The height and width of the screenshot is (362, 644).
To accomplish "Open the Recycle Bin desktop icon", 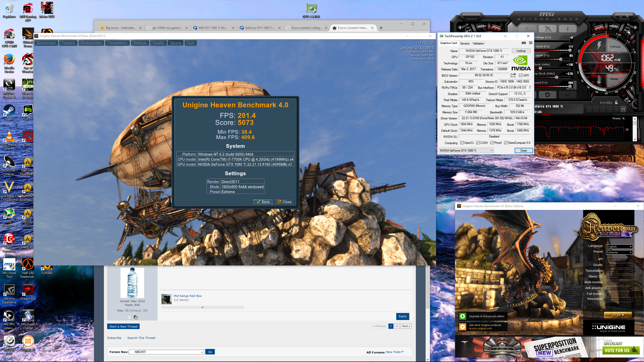I will tap(9, 11).
